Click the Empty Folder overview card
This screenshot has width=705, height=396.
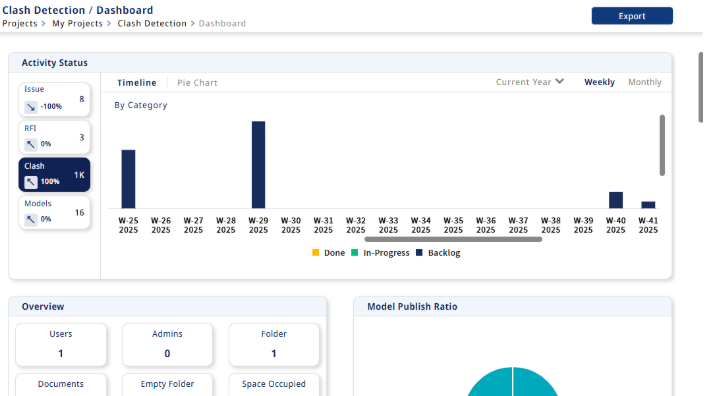(x=167, y=385)
